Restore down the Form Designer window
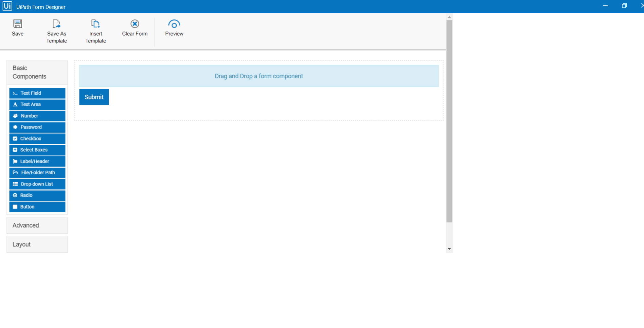Screen dimensions: 644x328 pyautogui.click(x=624, y=6)
